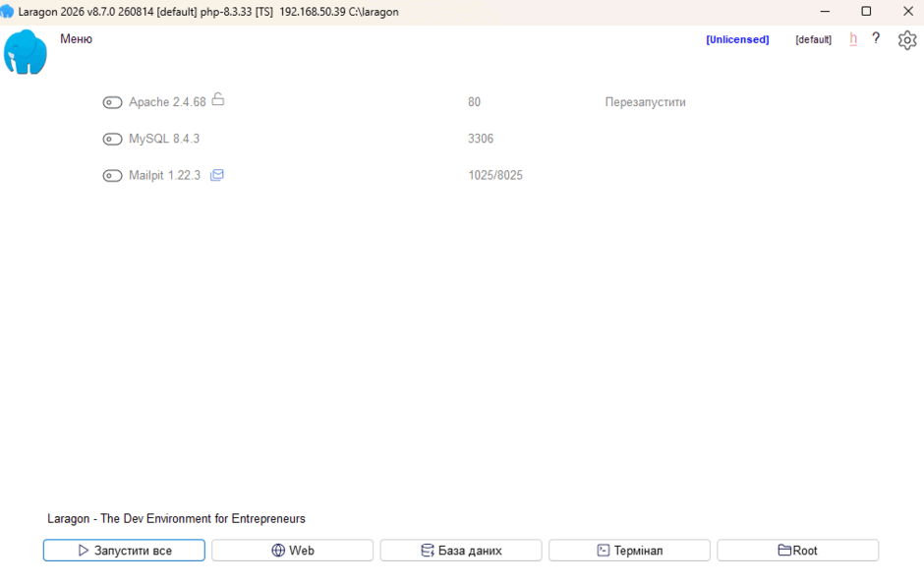
Task: Click Mailpit ports 1025/8025
Action: point(495,175)
